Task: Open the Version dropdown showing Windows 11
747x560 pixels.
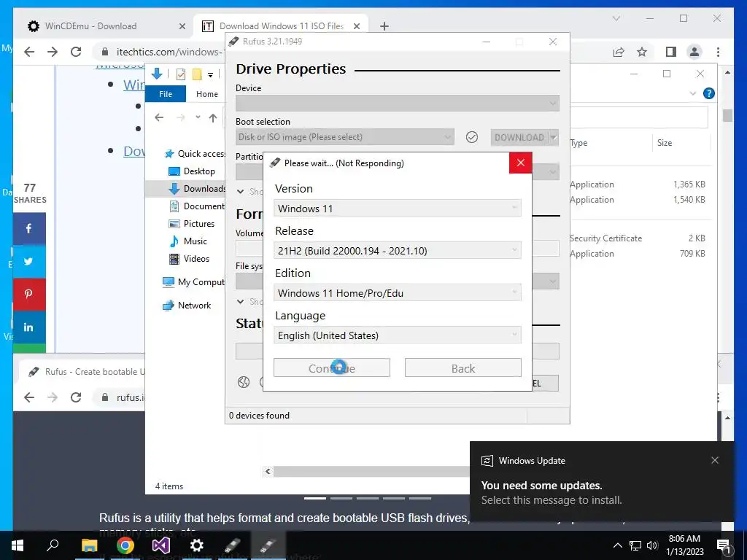Action: pos(398,209)
